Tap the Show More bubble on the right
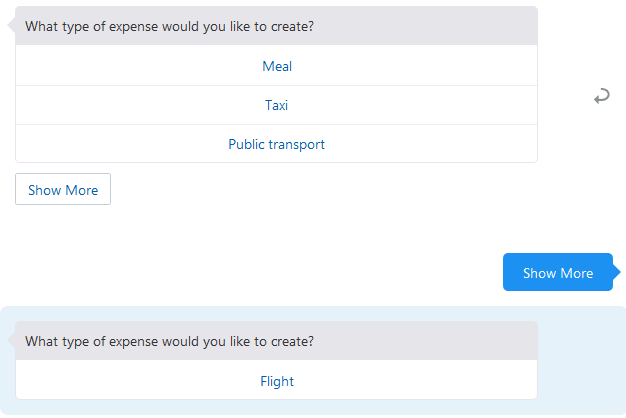The height and width of the screenshot is (418, 626). [557, 273]
